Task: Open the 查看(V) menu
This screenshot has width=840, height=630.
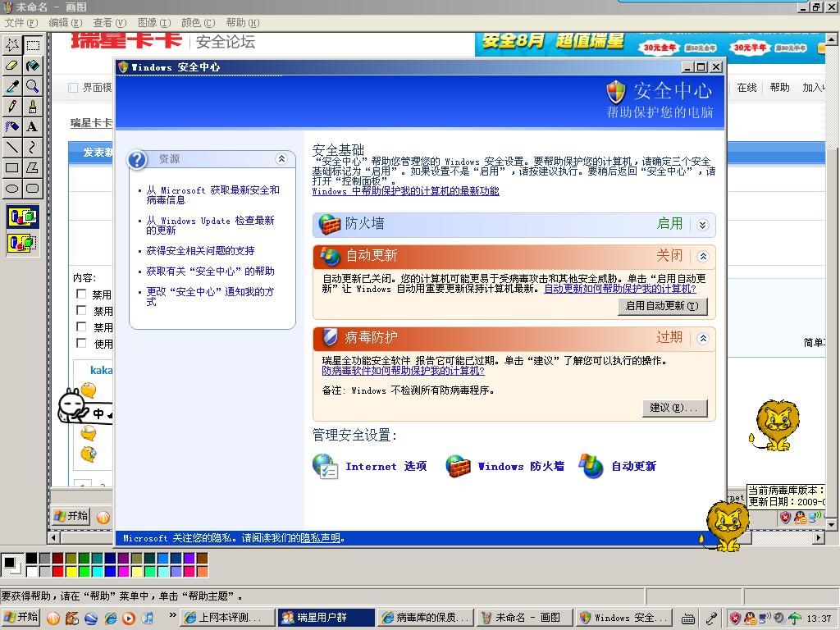Action: [x=109, y=22]
